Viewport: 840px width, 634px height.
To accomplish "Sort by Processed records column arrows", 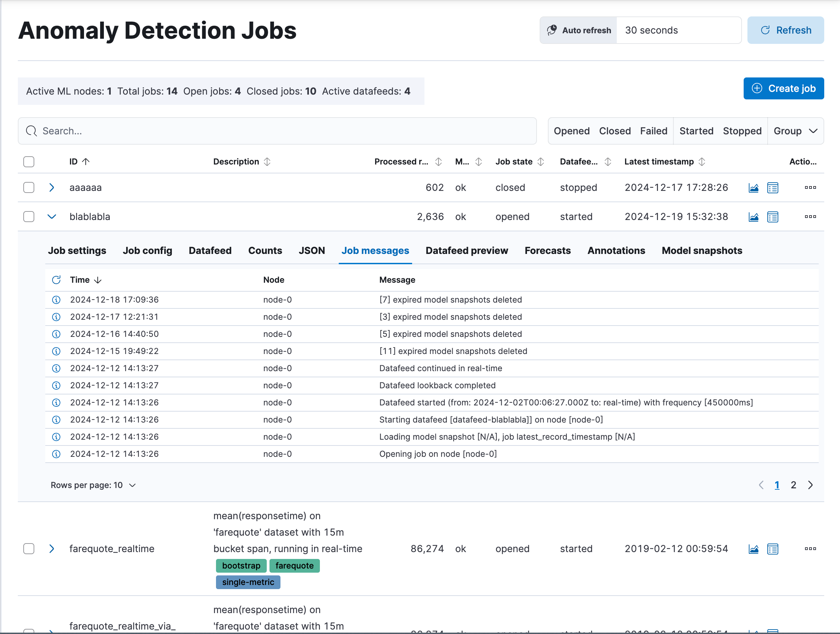I will click(439, 162).
